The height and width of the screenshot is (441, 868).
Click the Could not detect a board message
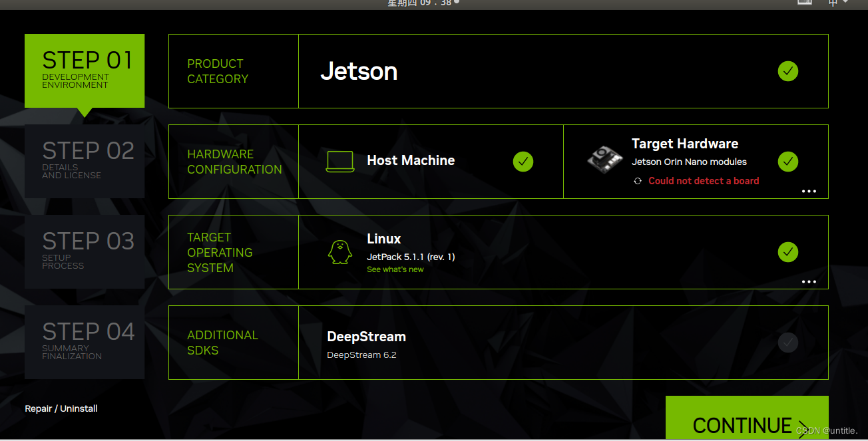[x=704, y=181]
